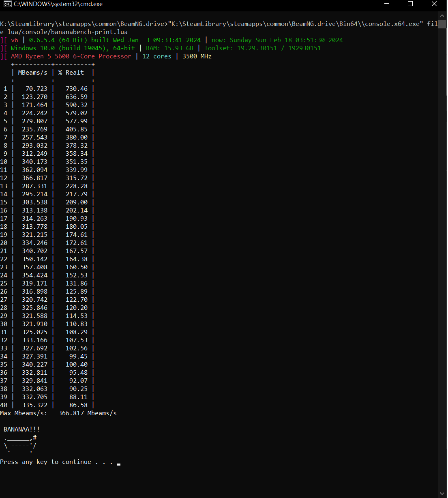
Task: Click the '3500 MHz' value
Action: point(197,56)
